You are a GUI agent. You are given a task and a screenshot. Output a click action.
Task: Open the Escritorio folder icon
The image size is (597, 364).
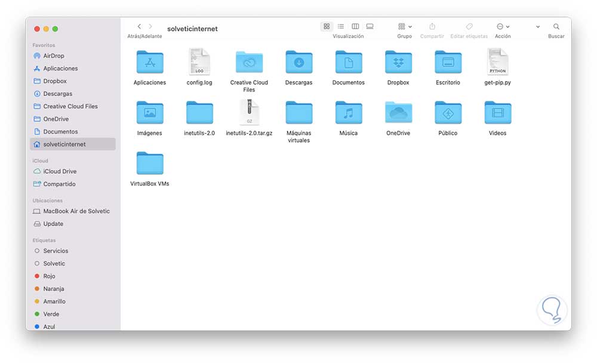point(448,62)
